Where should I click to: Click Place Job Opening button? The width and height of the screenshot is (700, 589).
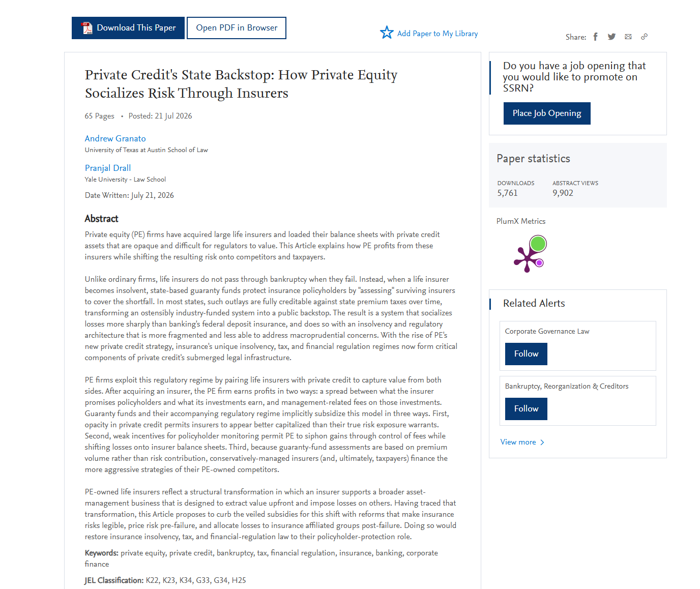click(547, 113)
